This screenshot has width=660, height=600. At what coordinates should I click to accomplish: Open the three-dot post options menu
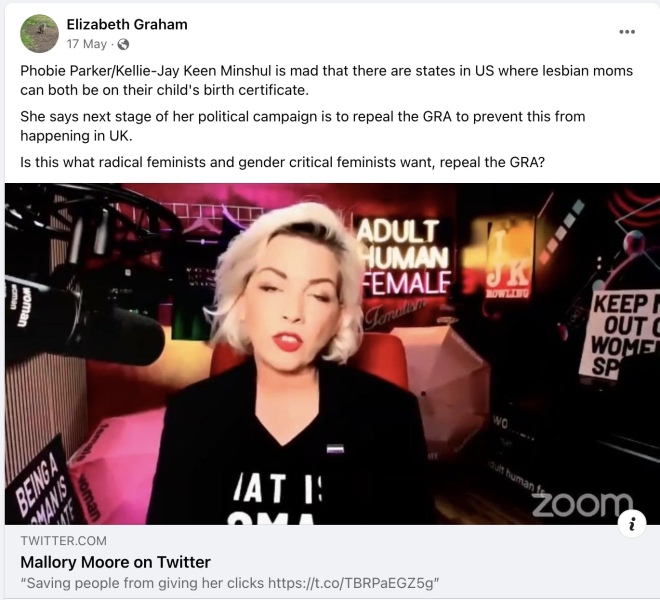click(x=626, y=32)
